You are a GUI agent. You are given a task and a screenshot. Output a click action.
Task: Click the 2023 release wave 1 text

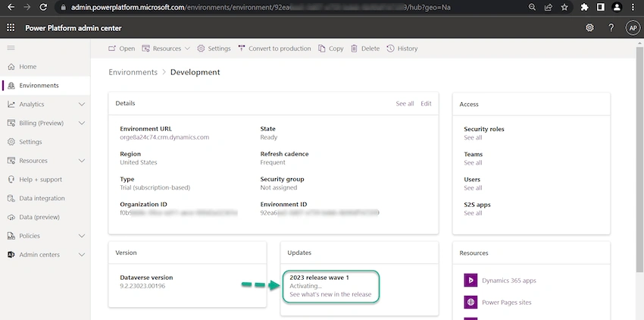coord(319,278)
